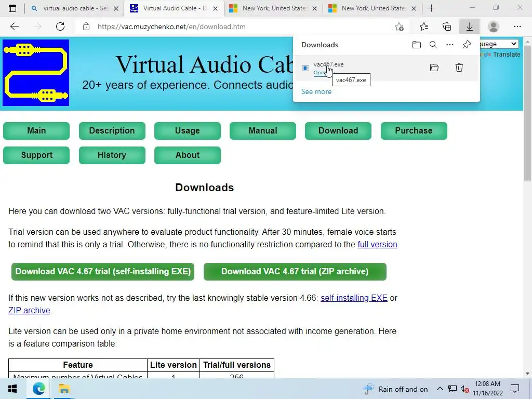Delete the vac467.exe download entry
The height and width of the screenshot is (399, 532).
click(459, 68)
